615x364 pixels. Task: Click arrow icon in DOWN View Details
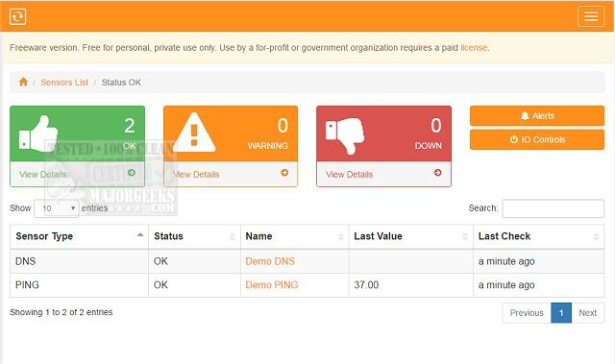pyautogui.click(x=438, y=173)
